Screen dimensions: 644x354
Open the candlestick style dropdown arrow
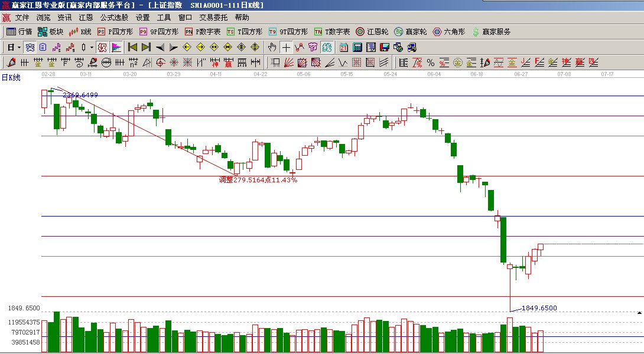pyautogui.click(x=92, y=47)
